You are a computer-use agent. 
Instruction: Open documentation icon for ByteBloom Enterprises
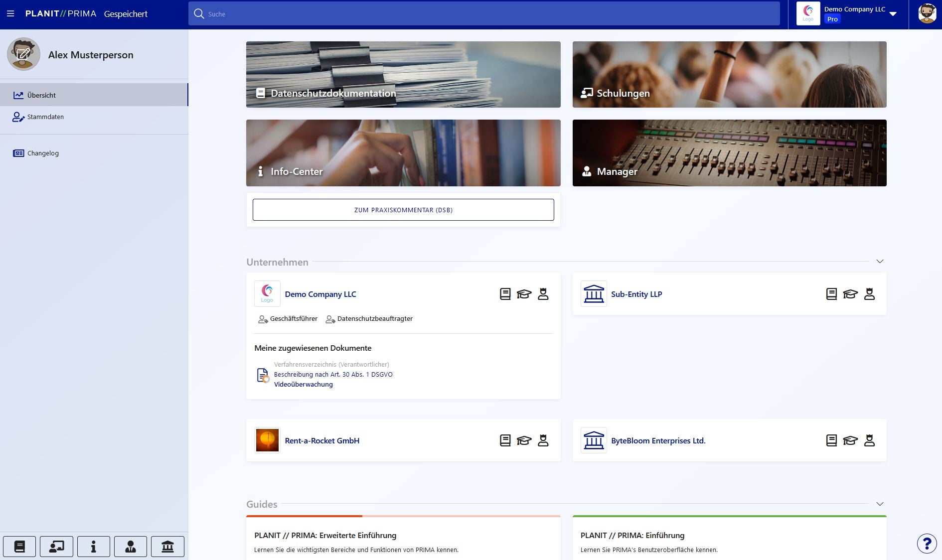pyautogui.click(x=831, y=440)
